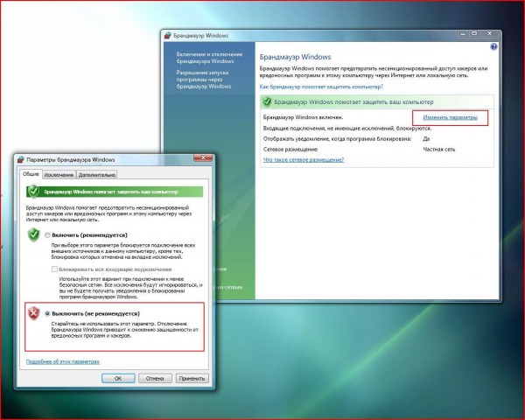
Task: Click the 'Отмена' button
Action: [155, 378]
